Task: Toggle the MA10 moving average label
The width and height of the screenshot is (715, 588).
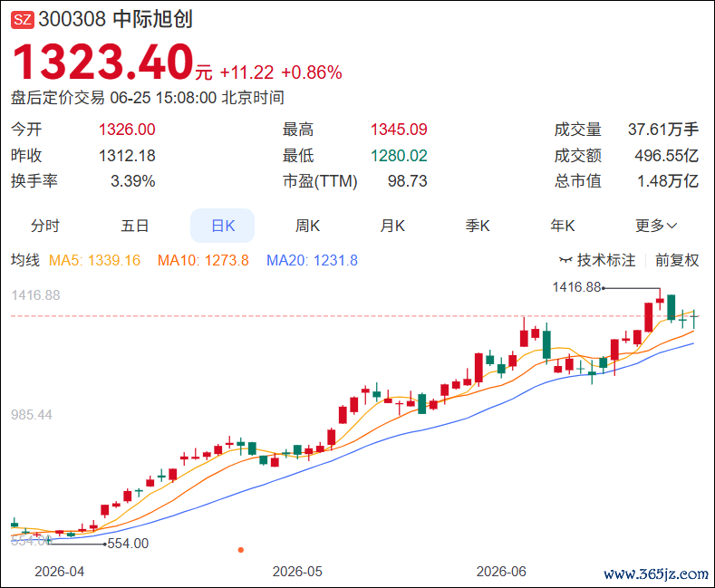Action: tap(203, 260)
